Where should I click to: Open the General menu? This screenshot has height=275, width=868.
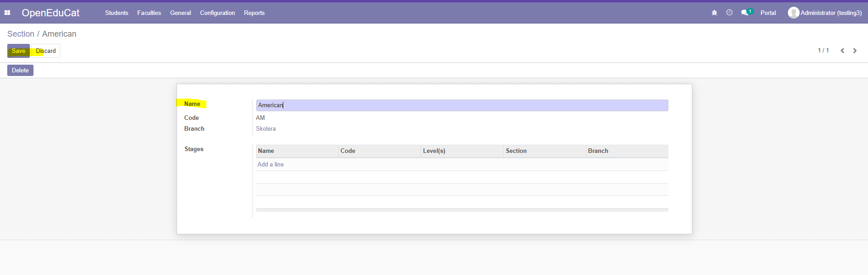point(181,13)
